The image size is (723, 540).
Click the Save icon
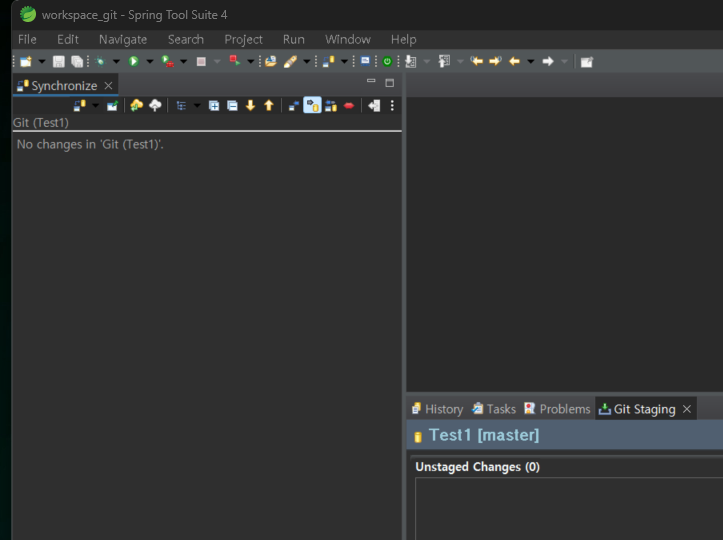click(59, 61)
